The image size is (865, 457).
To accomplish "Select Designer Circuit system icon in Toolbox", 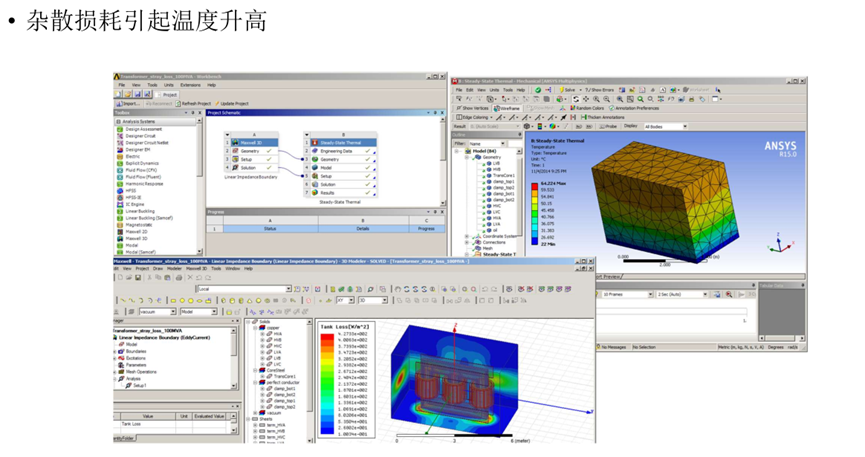I will point(120,136).
